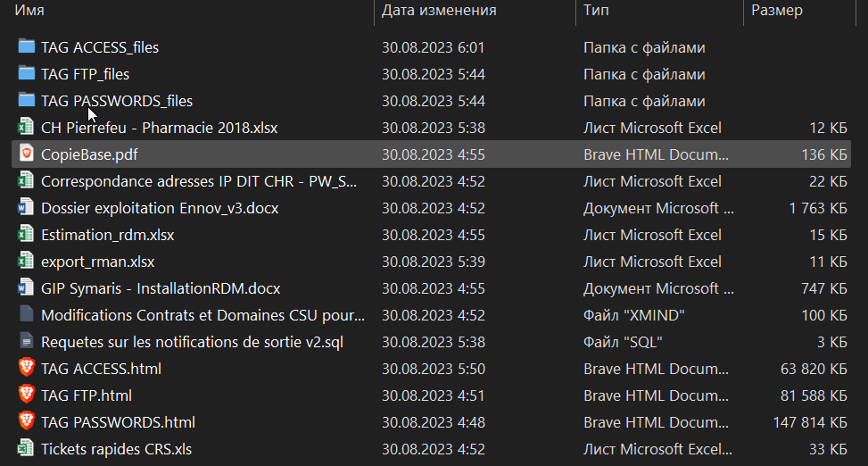Select Requetes sur les notifications de sortie v2.sql

tap(192, 342)
